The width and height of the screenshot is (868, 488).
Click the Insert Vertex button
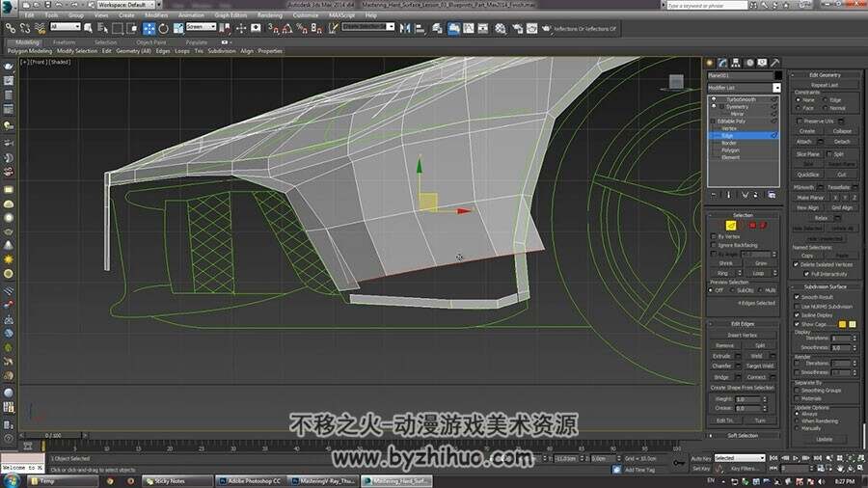(743, 335)
